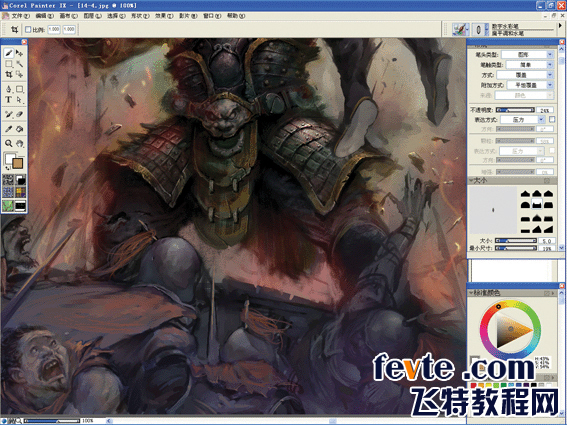The image size is (567, 425).
Task: Choose the Cloner tool
Action: (x=9, y=114)
